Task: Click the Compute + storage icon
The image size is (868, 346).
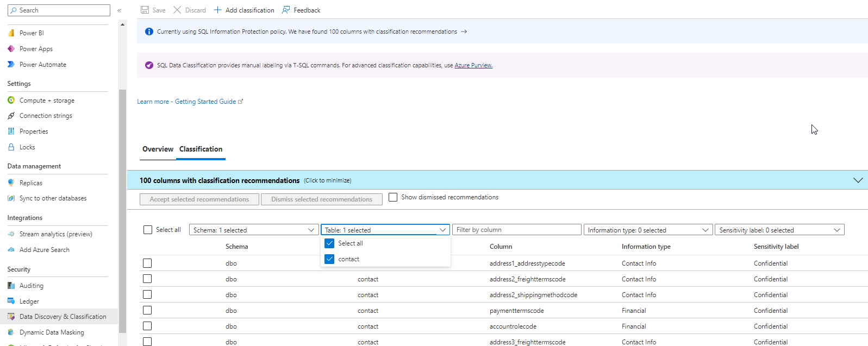Action: point(11,100)
